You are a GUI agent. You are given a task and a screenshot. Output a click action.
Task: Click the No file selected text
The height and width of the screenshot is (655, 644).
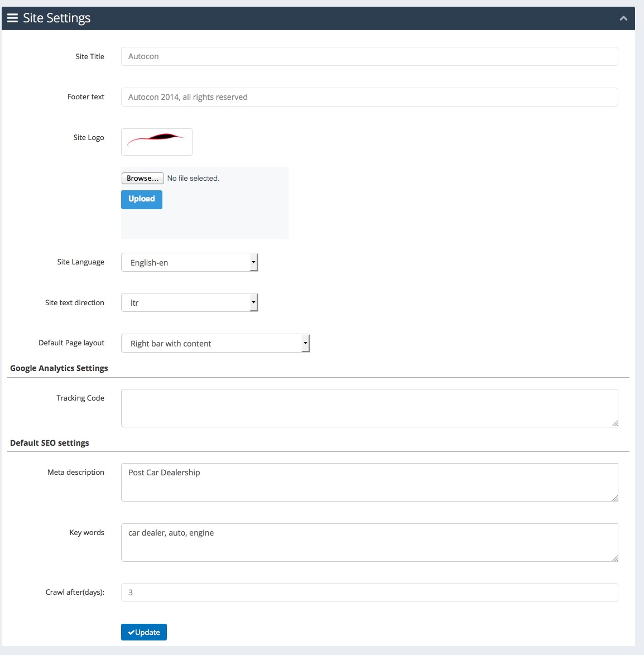tap(193, 179)
